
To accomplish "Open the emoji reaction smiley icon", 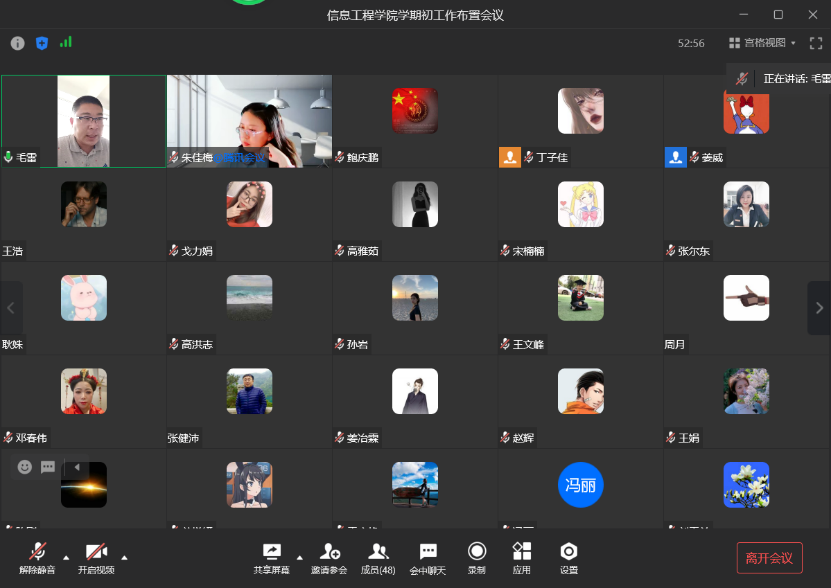I will (25, 467).
